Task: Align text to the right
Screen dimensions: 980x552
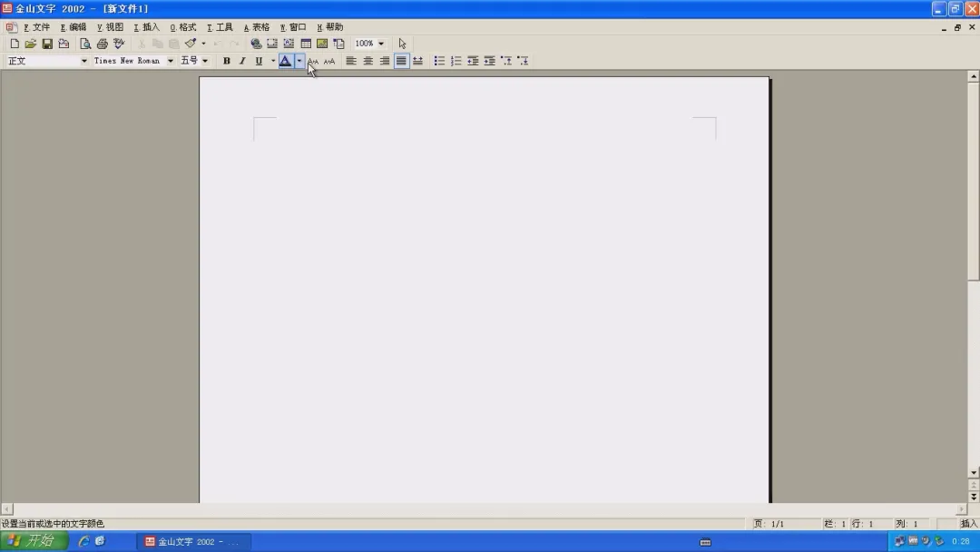Action: point(385,61)
